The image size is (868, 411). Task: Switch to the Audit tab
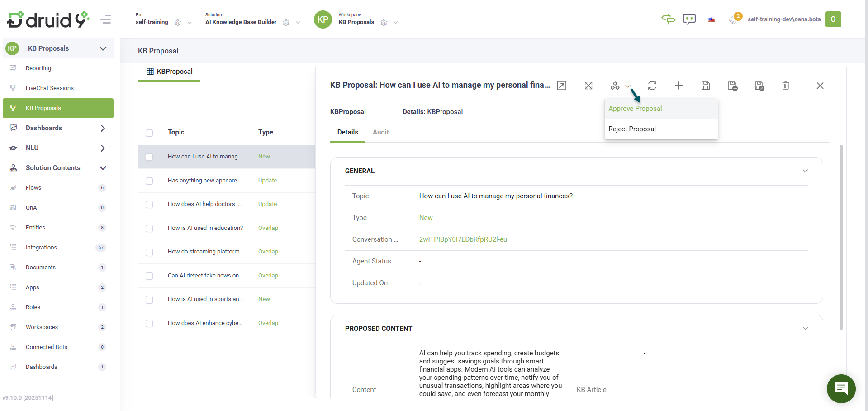[x=380, y=132]
